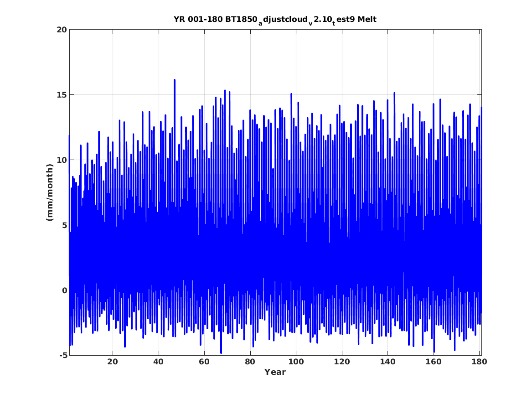
Task: Click the x-axis tick label '40'
Action: [x=158, y=362]
